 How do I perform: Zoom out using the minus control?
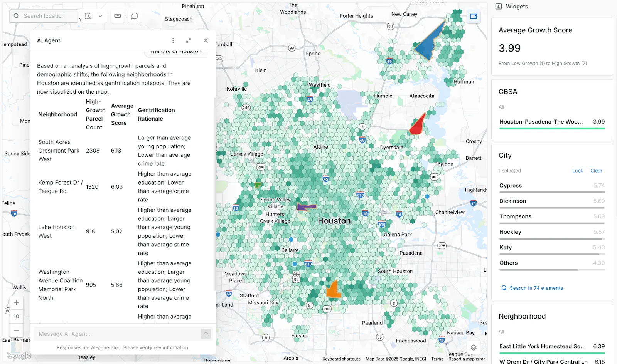(16, 330)
